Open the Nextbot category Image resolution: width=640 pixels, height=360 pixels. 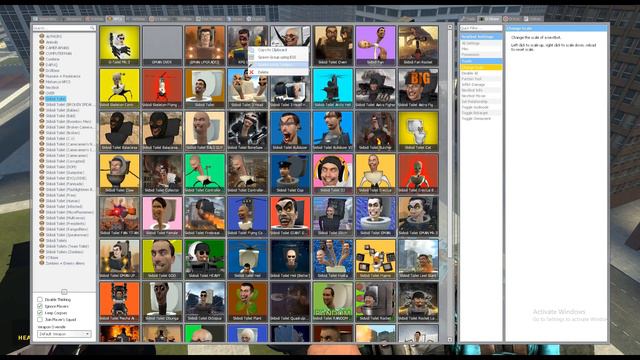tap(52, 87)
